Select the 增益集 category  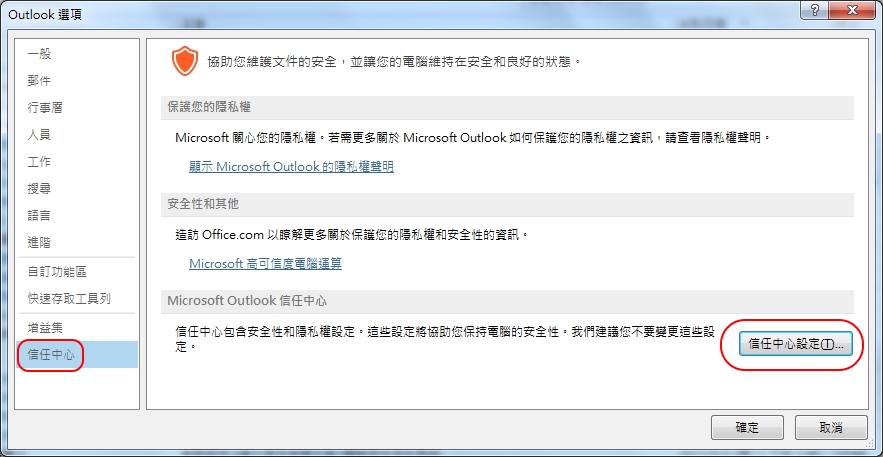[x=77, y=328]
